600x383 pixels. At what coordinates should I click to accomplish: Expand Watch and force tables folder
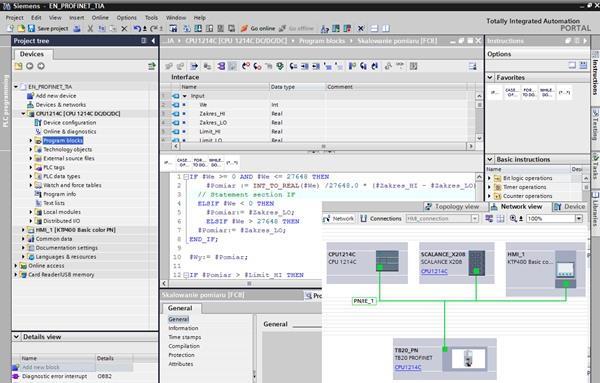click(31, 185)
